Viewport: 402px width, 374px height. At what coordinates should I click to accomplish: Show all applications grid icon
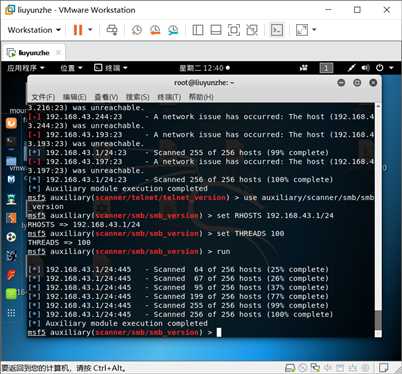pos(11,313)
